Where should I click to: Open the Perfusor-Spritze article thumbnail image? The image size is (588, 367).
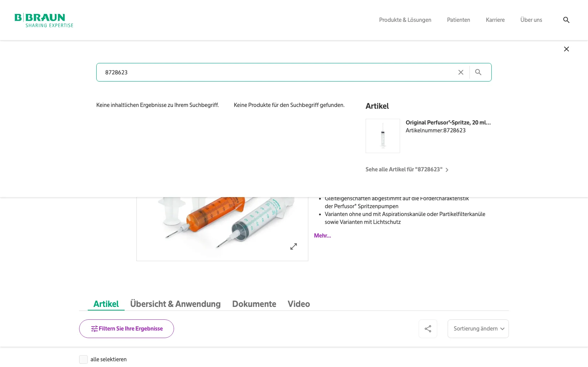[383, 136]
